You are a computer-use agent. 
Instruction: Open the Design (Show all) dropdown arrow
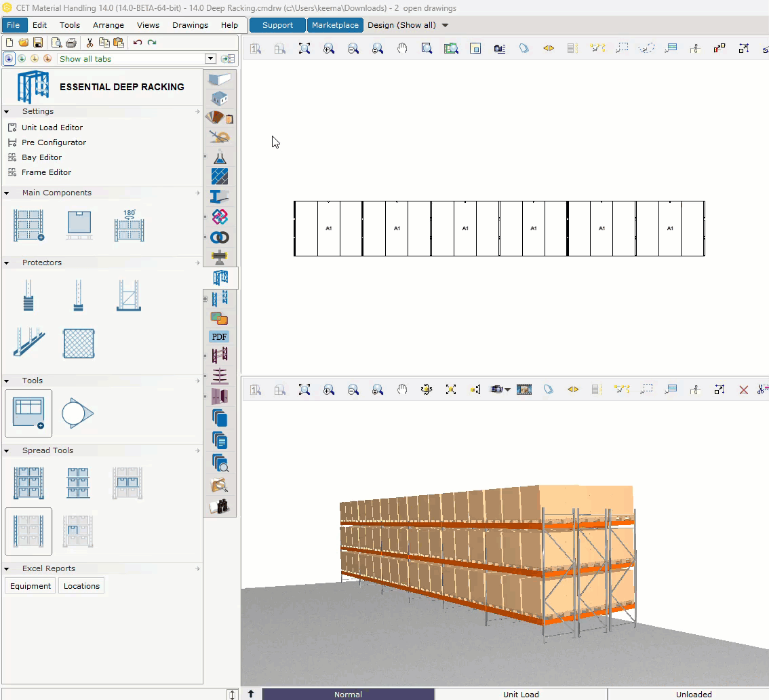click(x=446, y=25)
